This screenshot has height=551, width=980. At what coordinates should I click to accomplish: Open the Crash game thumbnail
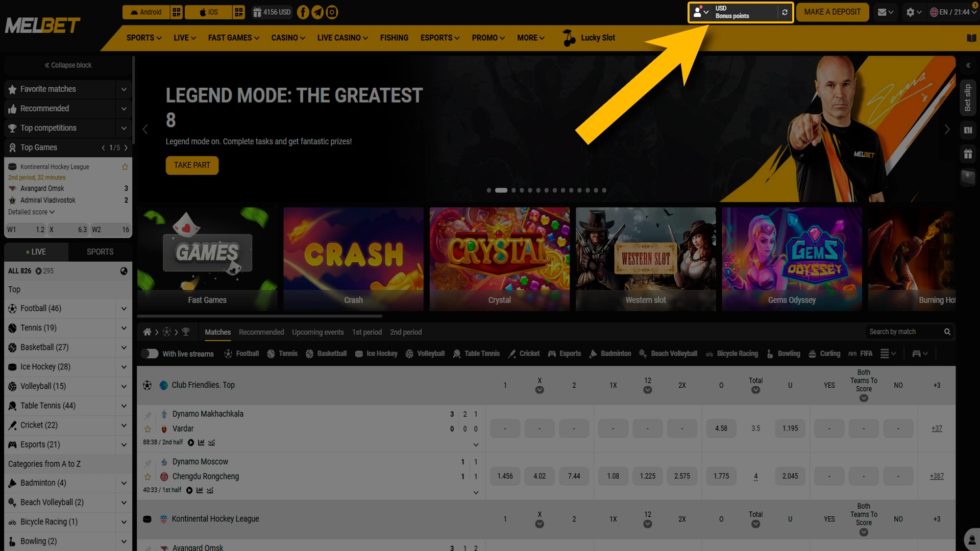point(353,259)
